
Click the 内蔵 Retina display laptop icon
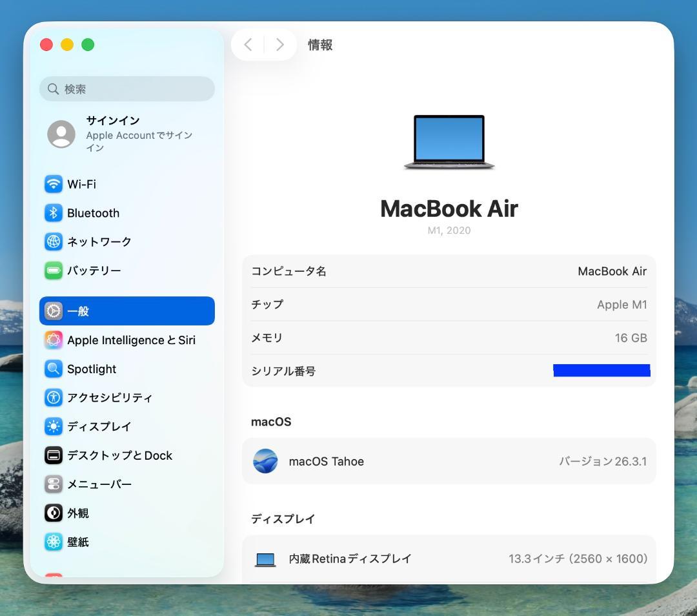tap(265, 559)
